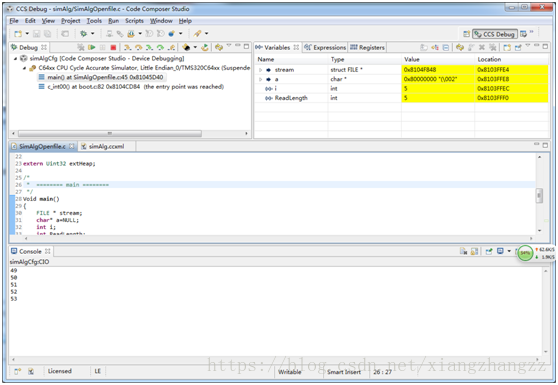558x385 pixels.
Task: Open the New button dropdown arrow
Action: [x=27, y=33]
